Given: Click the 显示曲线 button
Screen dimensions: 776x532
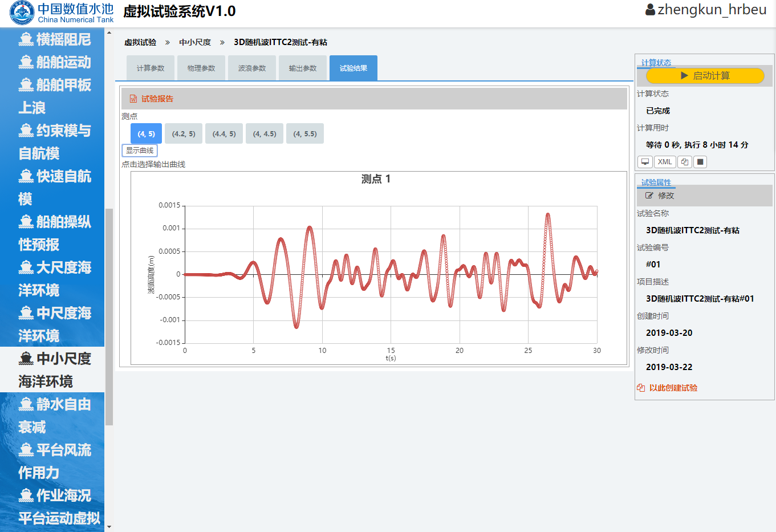Looking at the screenshot, I should [x=140, y=151].
